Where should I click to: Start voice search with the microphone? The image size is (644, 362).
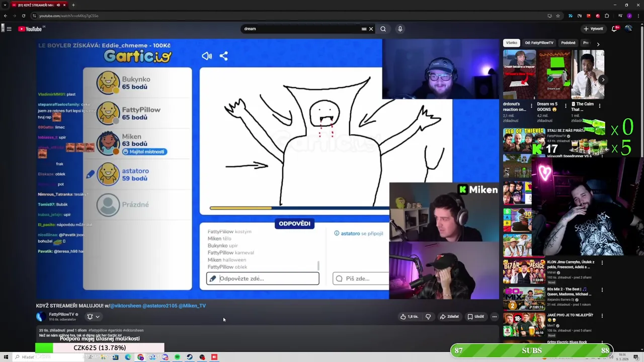pyautogui.click(x=400, y=29)
